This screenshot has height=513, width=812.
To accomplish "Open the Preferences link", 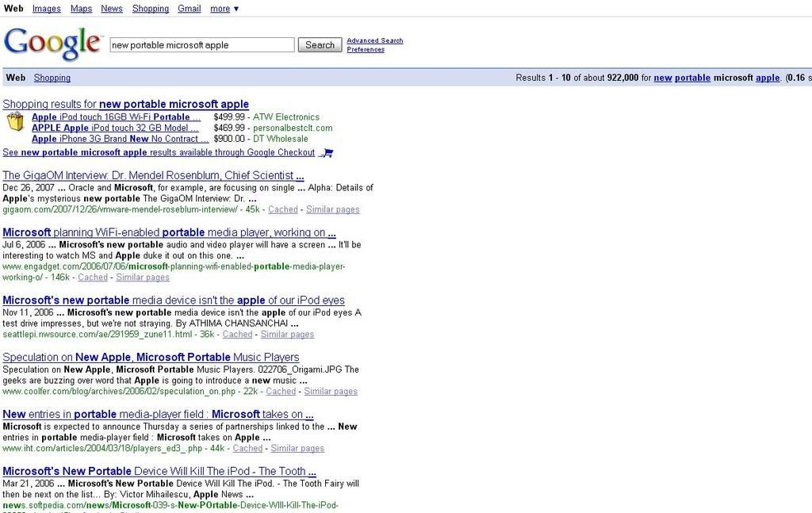I will pyautogui.click(x=366, y=49).
